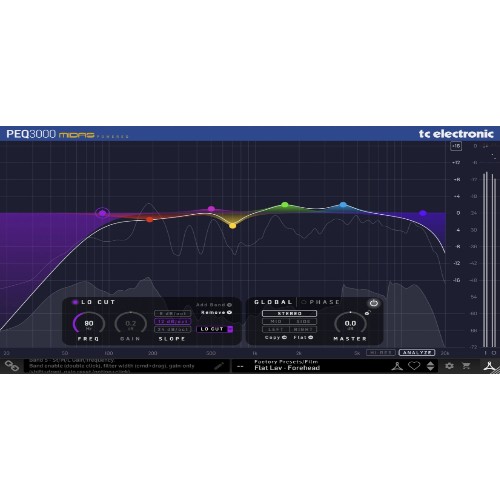Click the Remove band icon
Image resolution: width=500 pixels, height=500 pixels.
[x=229, y=312]
